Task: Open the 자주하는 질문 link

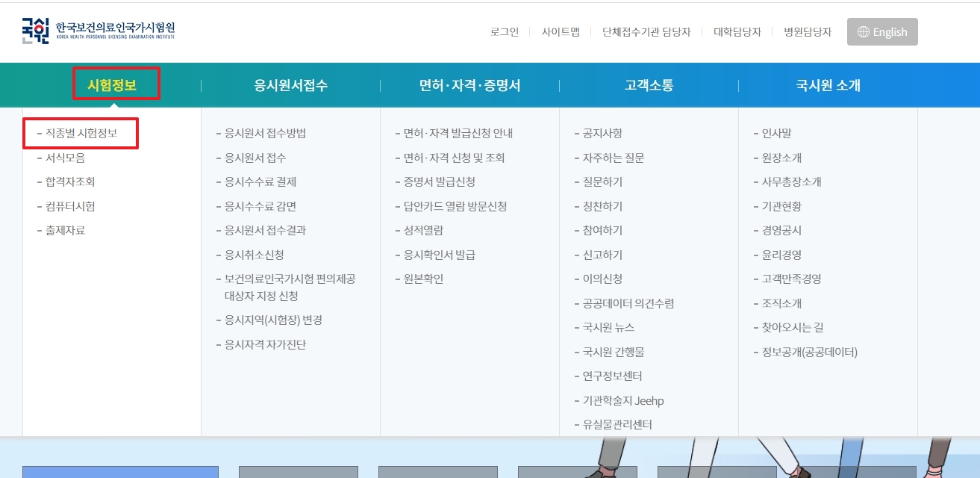Action: click(x=614, y=158)
